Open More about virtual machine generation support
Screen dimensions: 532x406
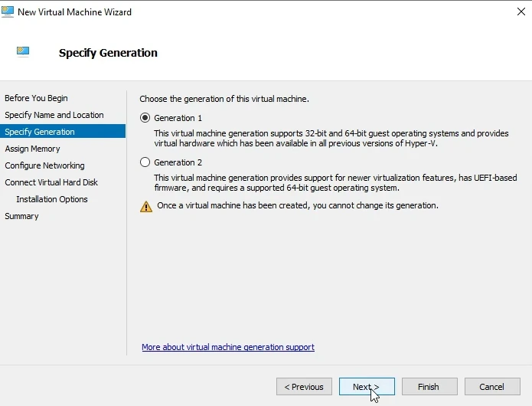click(228, 347)
